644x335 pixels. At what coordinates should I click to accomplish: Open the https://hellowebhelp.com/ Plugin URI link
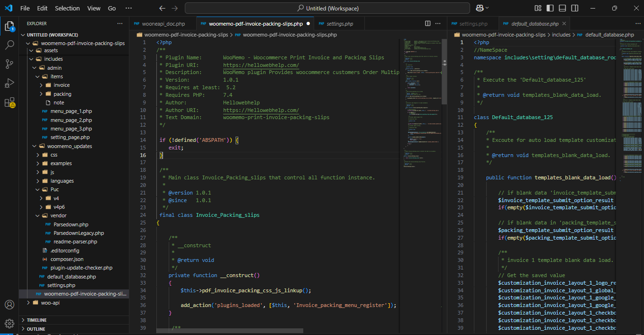(x=261, y=65)
